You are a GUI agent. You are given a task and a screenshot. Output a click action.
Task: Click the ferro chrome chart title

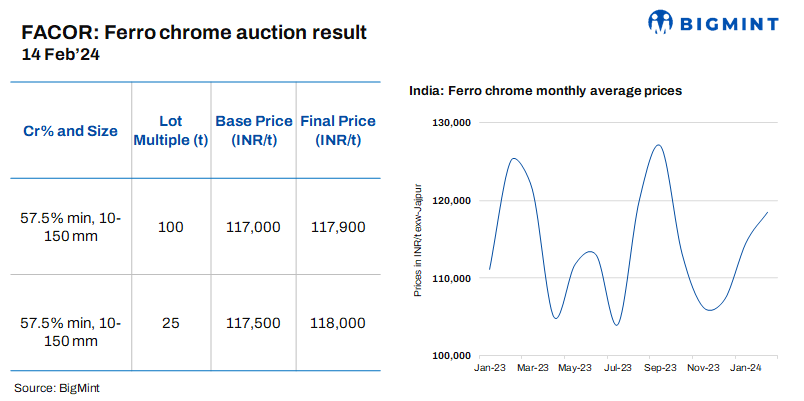coord(545,91)
